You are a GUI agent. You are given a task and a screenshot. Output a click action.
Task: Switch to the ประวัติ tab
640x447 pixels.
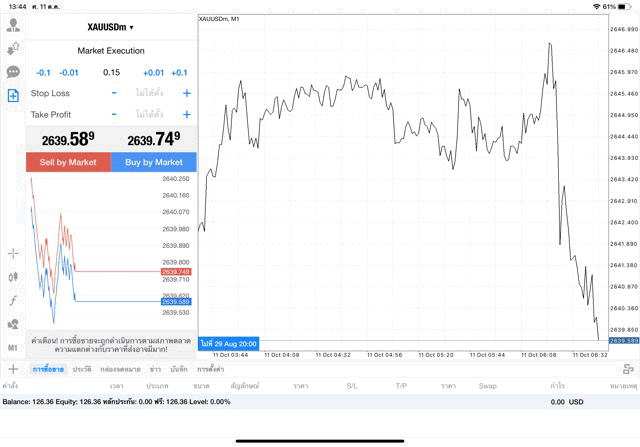point(82,369)
